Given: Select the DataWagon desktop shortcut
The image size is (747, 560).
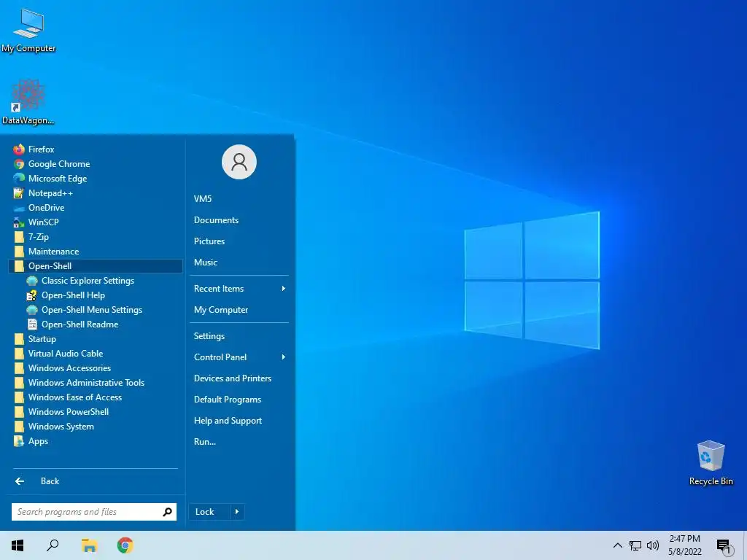Looking at the screenshot, I should (28, 102).
